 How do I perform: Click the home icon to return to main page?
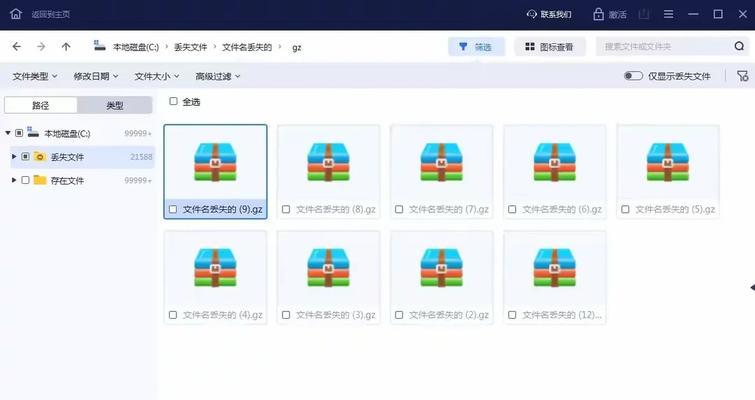click(x=16, y=14)
